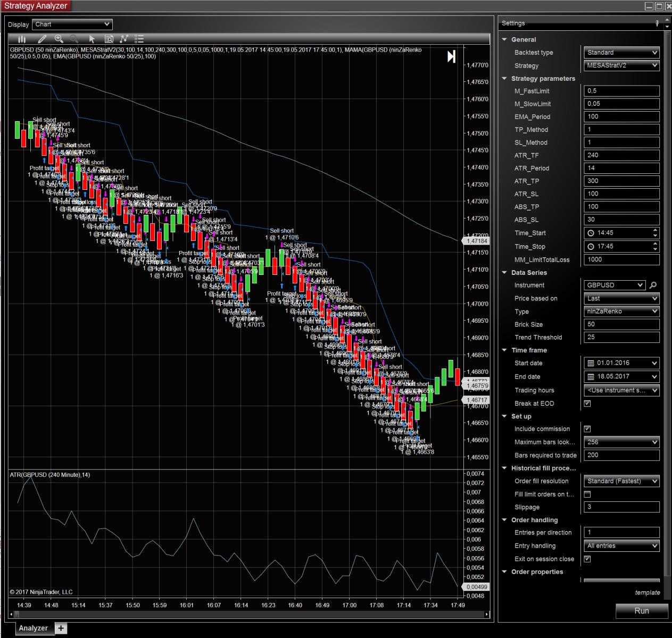Click the ABS_SL input field

(621, 220)
